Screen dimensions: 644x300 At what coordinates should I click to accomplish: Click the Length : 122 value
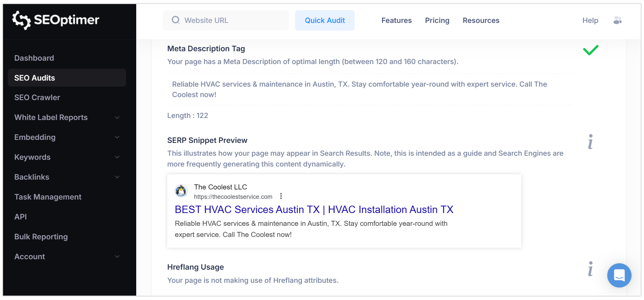(187, 115)
